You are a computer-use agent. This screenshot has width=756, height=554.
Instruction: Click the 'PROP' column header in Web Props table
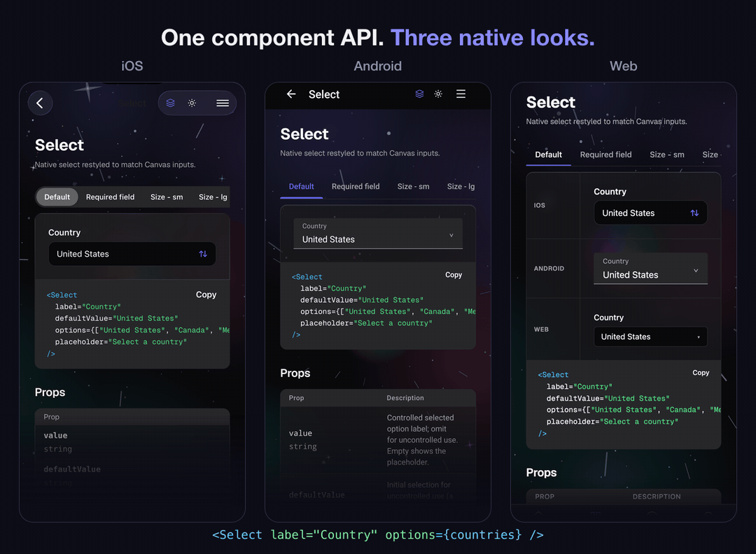pos(545,496)
